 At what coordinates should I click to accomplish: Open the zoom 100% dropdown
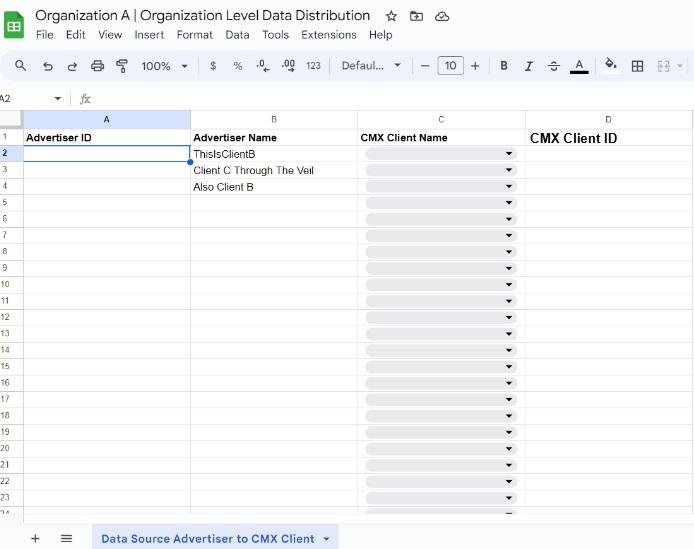[x=164, y=66]
